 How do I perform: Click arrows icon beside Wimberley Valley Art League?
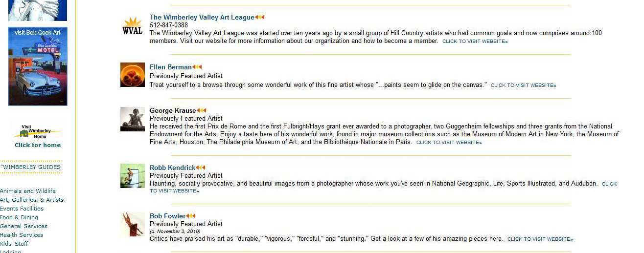point(259,18)
